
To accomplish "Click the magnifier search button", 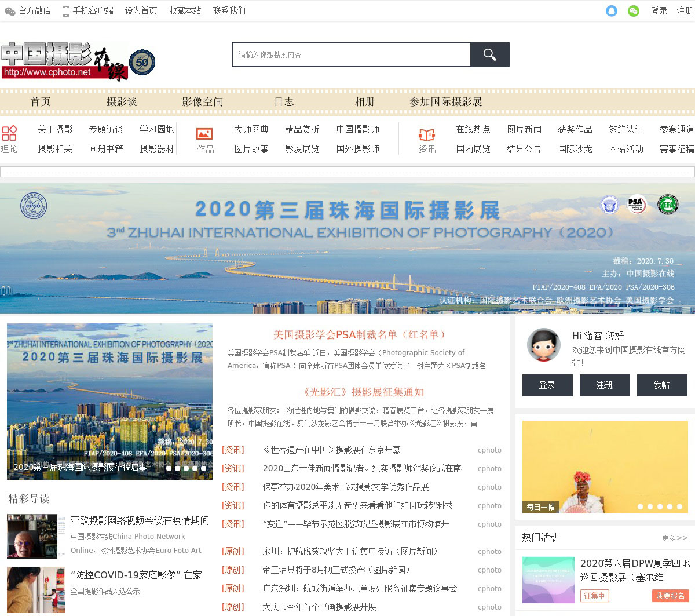I will (x=489, y=54).
